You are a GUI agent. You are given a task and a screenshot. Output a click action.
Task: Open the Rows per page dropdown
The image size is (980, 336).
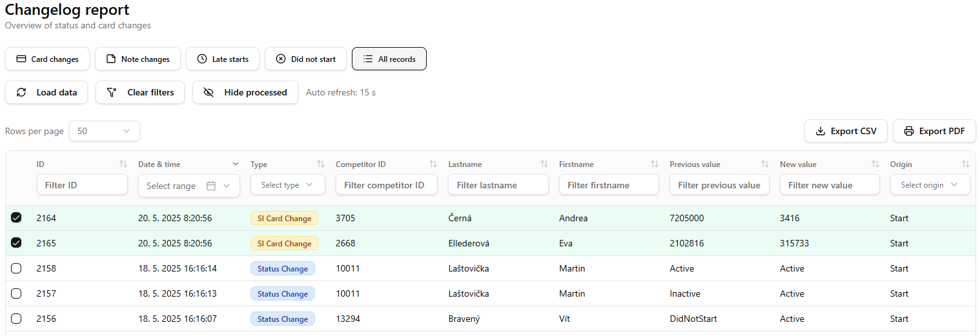(x=104, y=131)
